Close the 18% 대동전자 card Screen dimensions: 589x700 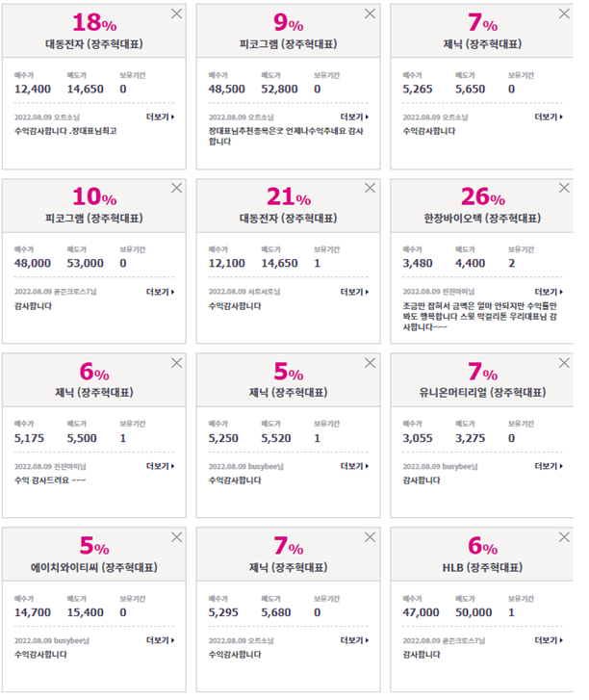click(177, 13)
